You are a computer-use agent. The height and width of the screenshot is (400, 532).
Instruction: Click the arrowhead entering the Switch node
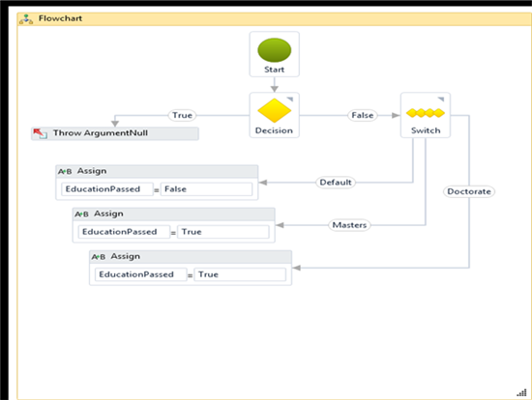tap(396, 115)
